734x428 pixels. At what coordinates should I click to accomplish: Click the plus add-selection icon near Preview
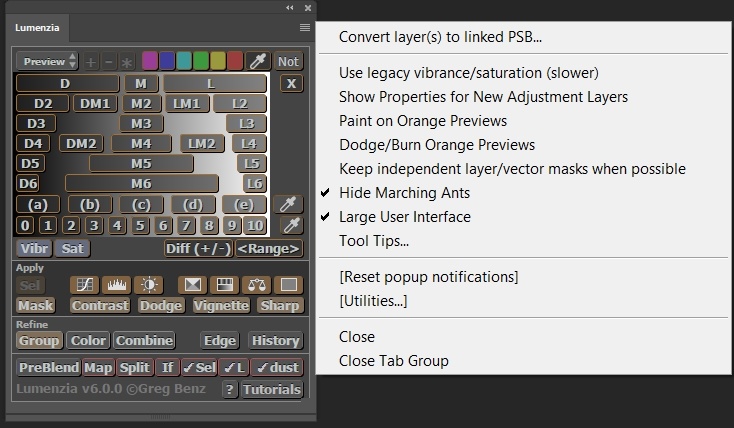pos(91,62)
